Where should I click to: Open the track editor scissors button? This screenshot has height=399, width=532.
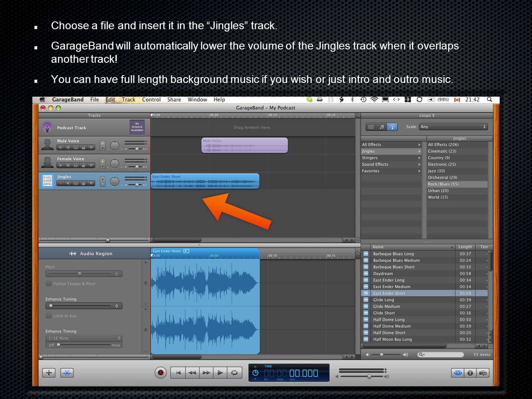pos(67,373)
